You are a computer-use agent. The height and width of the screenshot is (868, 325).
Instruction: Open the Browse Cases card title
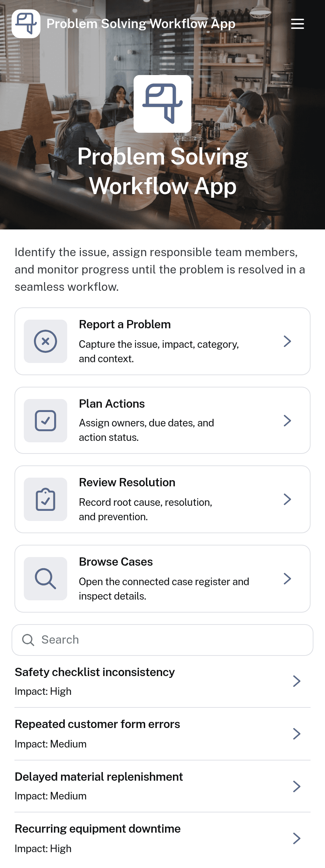click(116, 562)
